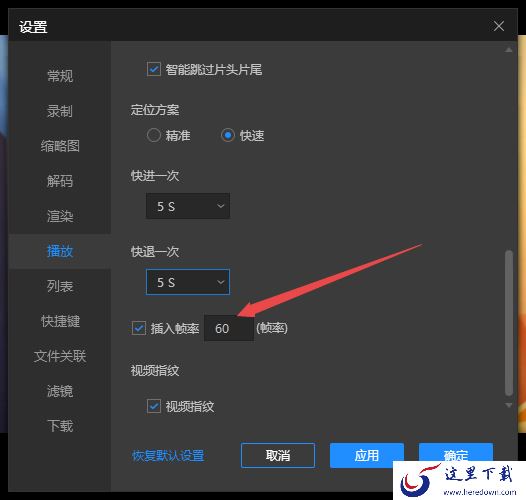Screen dimensions: 526x500
Task: Switch to the 缩略图 tab
Action: point(60,146)
